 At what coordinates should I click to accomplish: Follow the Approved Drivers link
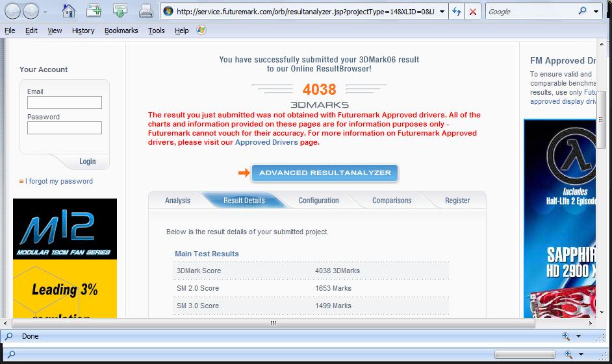pos(266,142)
